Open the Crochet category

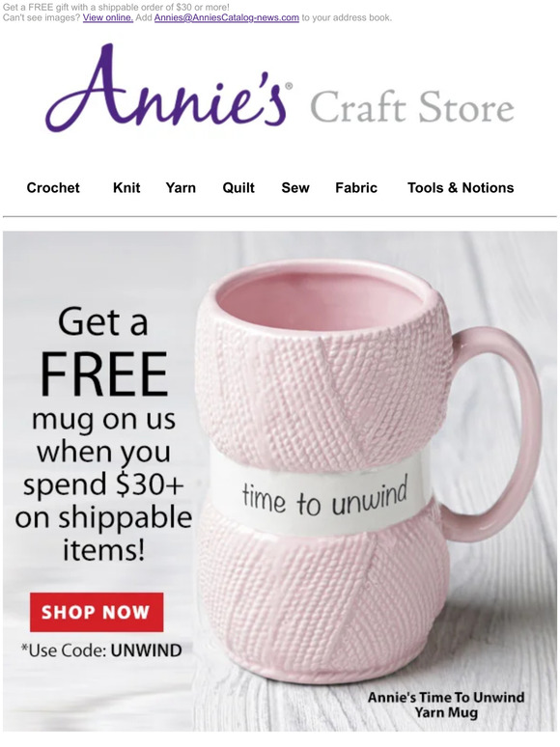[x=53, y=187]
